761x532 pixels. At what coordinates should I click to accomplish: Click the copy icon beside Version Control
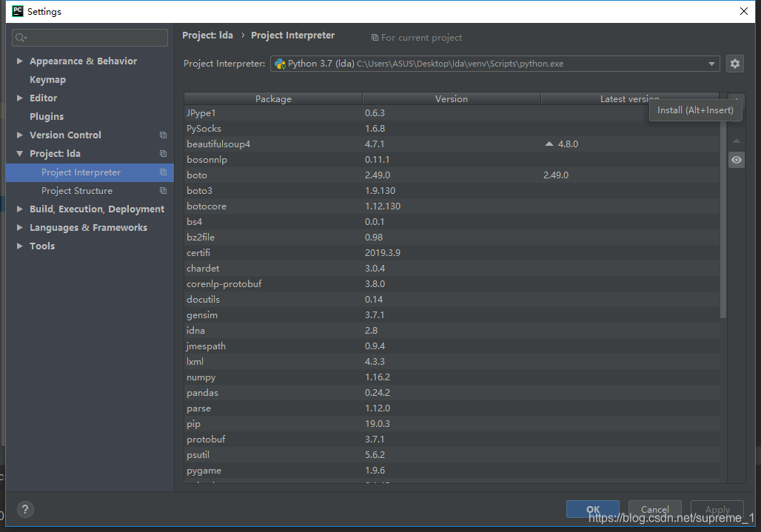point(163,135)
